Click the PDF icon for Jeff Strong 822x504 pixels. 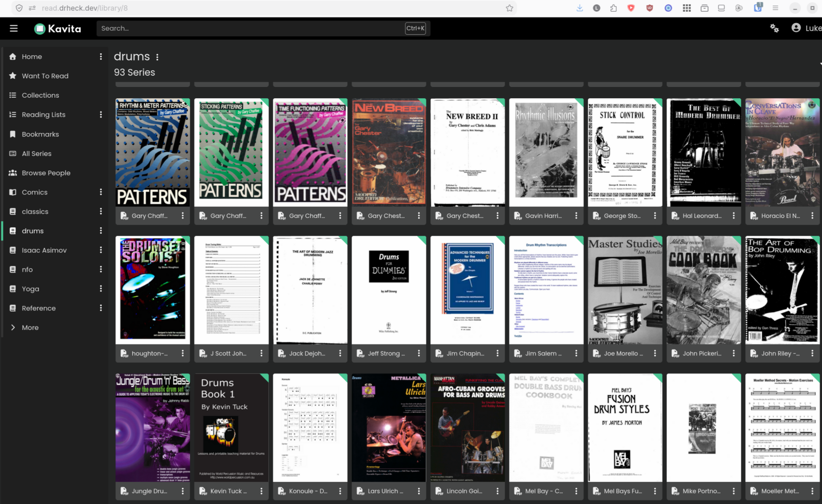pyautogui.click(x=360, y=353)
